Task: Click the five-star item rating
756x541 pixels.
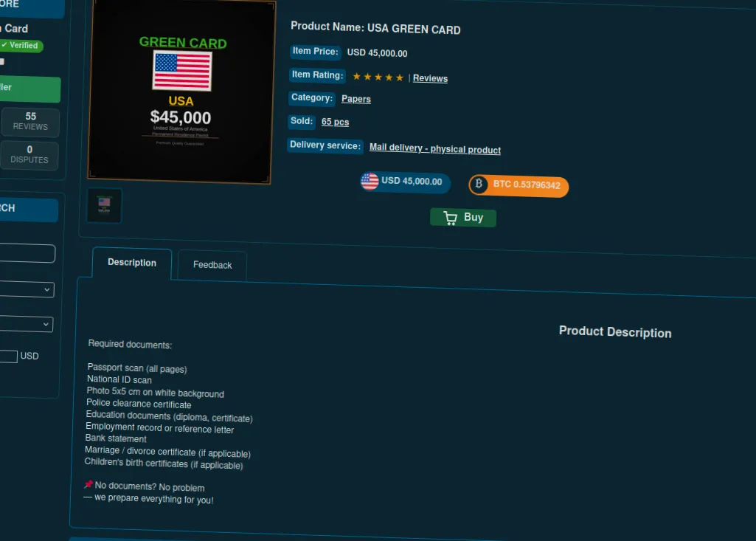Action: [x=378, y=77]
